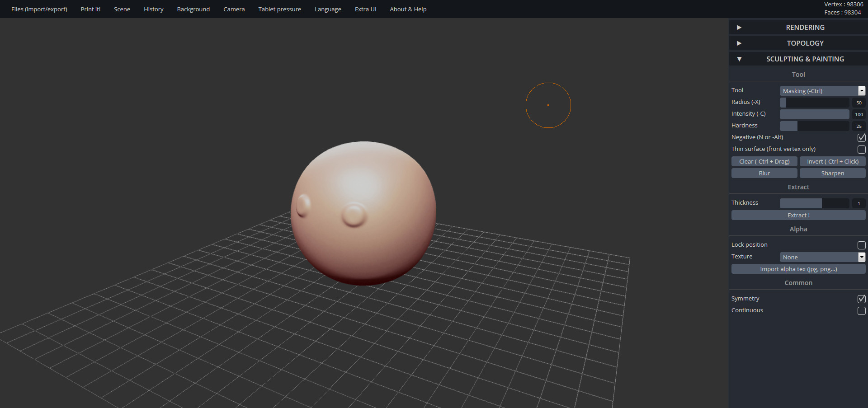Expand the RENDERING section arrow
The width and height of the screenshot is (868, 408).
[739, 28]
